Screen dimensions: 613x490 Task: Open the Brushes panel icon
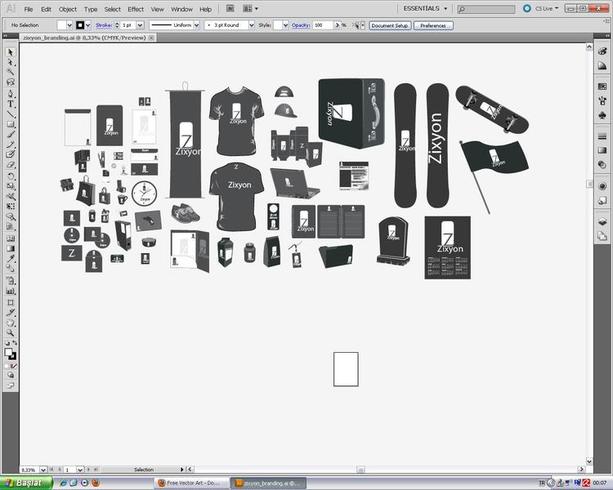click(x=602, y=101)
